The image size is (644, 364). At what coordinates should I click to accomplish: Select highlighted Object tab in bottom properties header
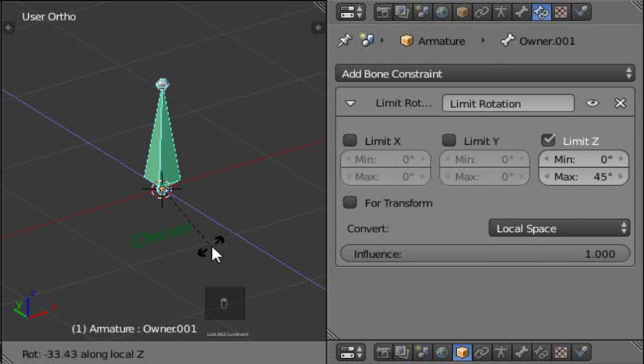(x=461, y=353)
